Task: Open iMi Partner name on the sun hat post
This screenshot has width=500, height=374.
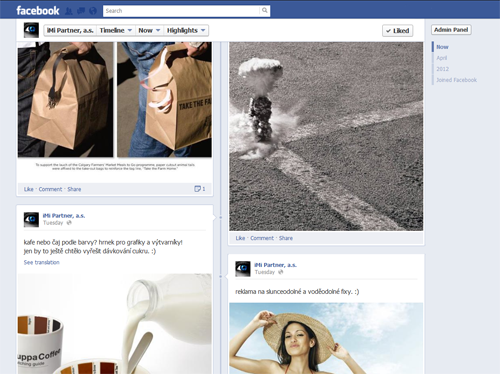Action: pos(276,265)
